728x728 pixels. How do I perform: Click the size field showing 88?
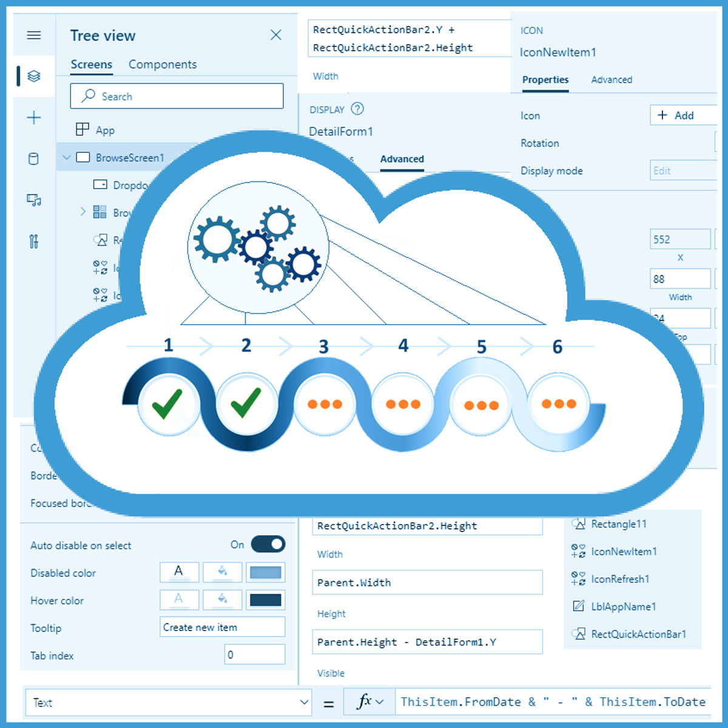(680, 278)
